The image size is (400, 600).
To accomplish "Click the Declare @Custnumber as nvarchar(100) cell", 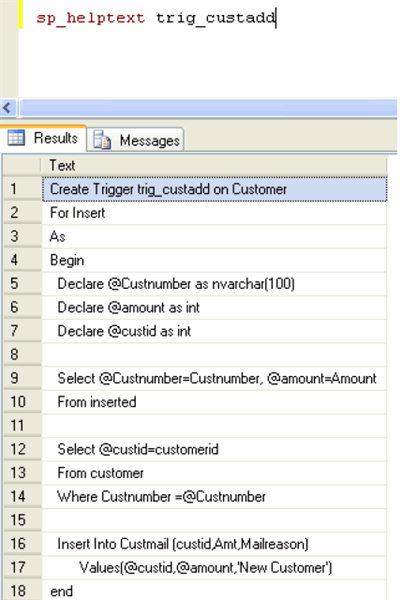I will [214, 284].
